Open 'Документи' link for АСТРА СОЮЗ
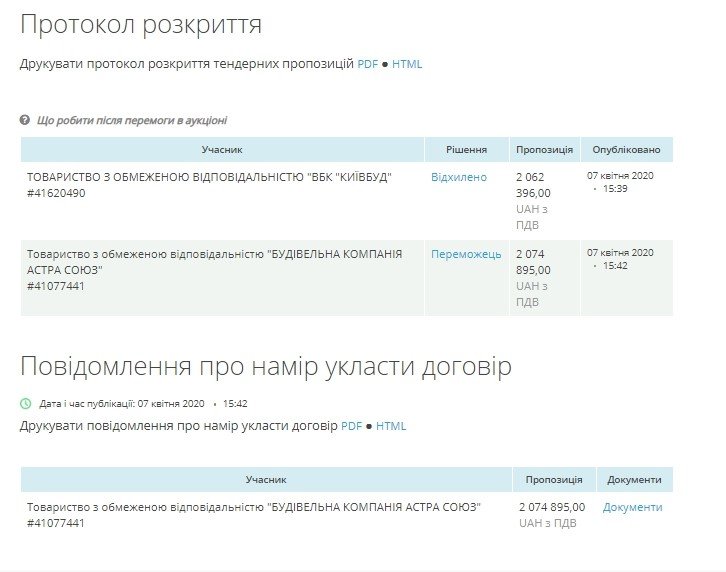 click(x=632, y=507)
